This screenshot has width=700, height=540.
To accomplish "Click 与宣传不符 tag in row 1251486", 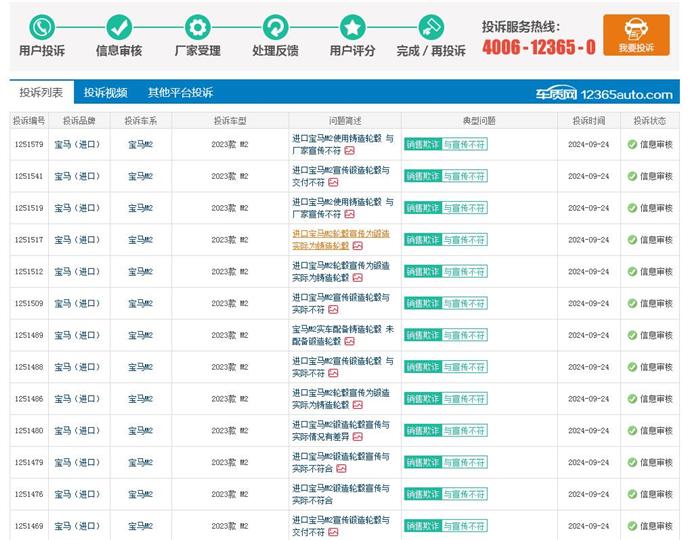I will pos(464,399).
